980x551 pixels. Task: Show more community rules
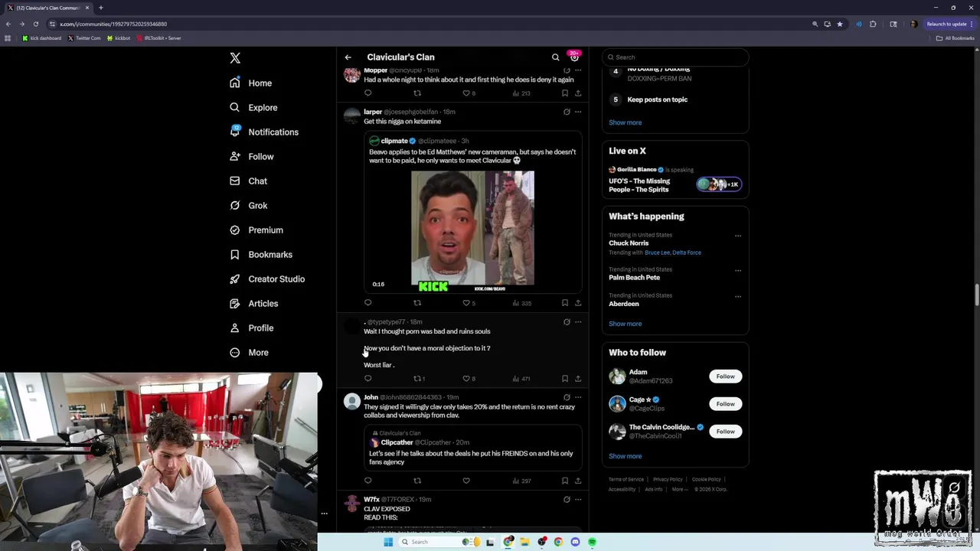[626, 122]
